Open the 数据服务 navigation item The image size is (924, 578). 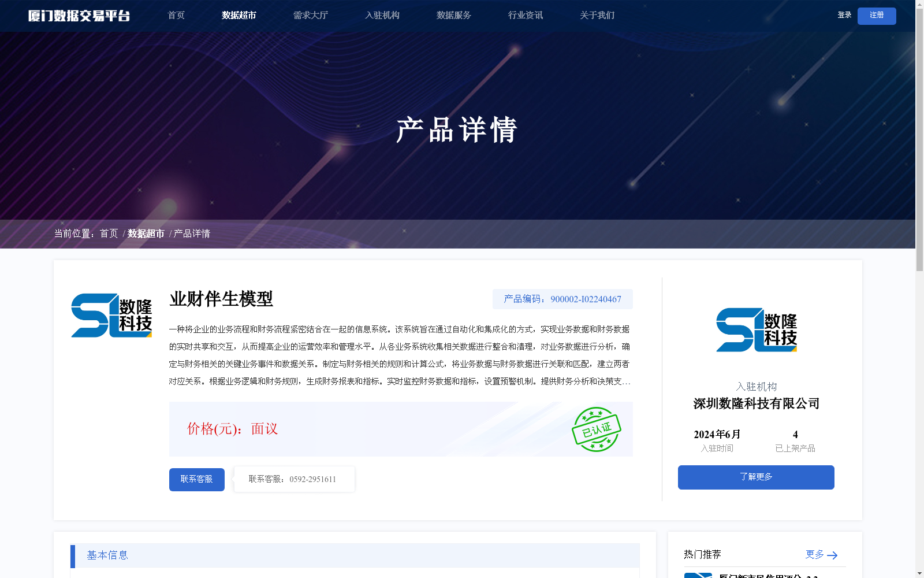[x=454, y=16]
